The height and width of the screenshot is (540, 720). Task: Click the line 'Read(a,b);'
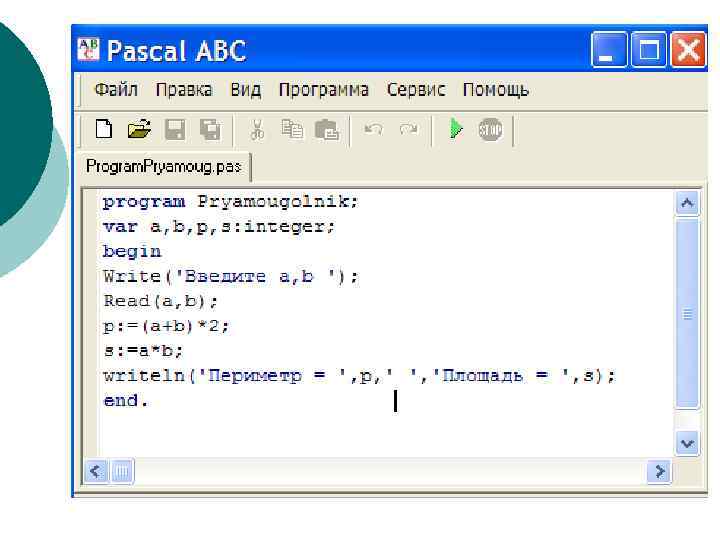click(160, 301)
